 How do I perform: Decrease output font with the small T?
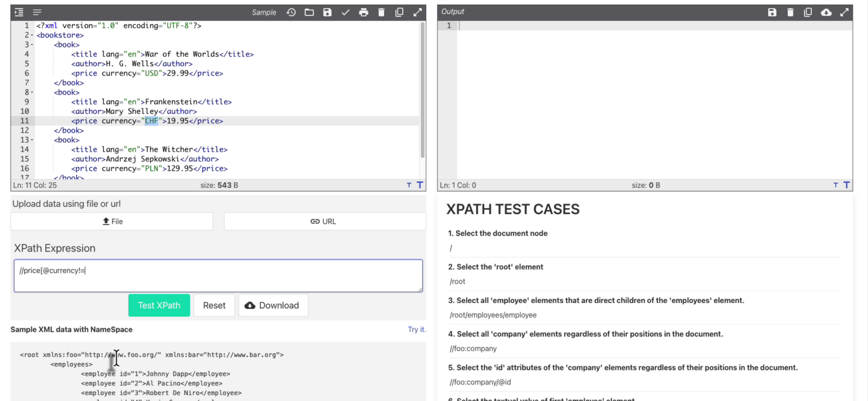pos(835,185)
